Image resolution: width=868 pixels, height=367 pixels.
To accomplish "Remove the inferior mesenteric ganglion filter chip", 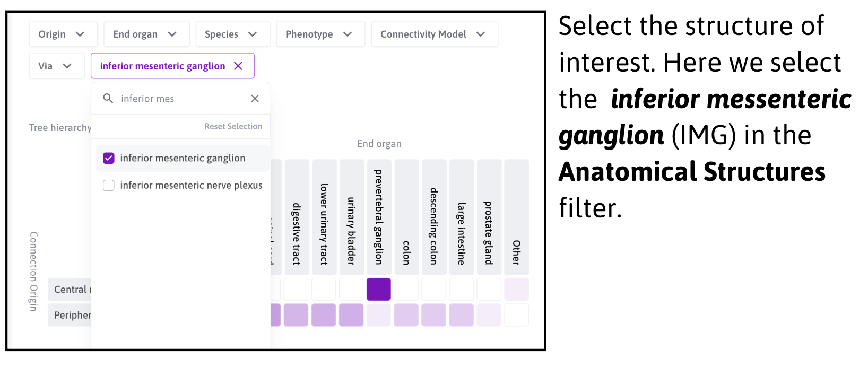I will (x=238, y=66).
